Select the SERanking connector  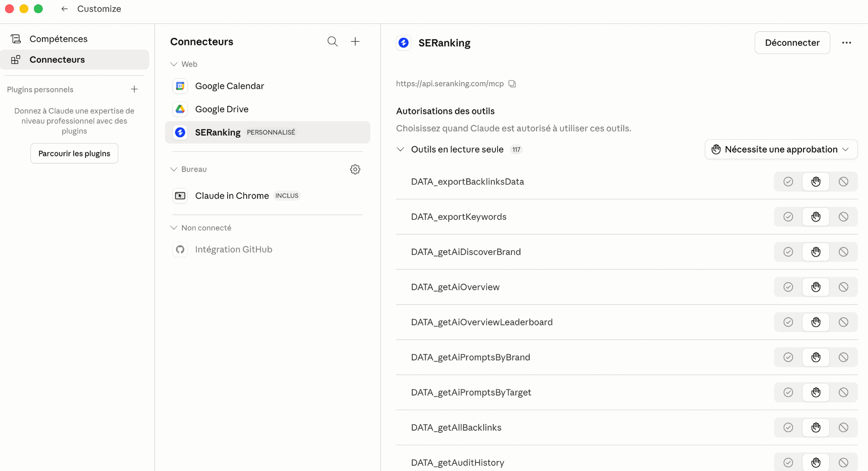click(x=267, y=133)
